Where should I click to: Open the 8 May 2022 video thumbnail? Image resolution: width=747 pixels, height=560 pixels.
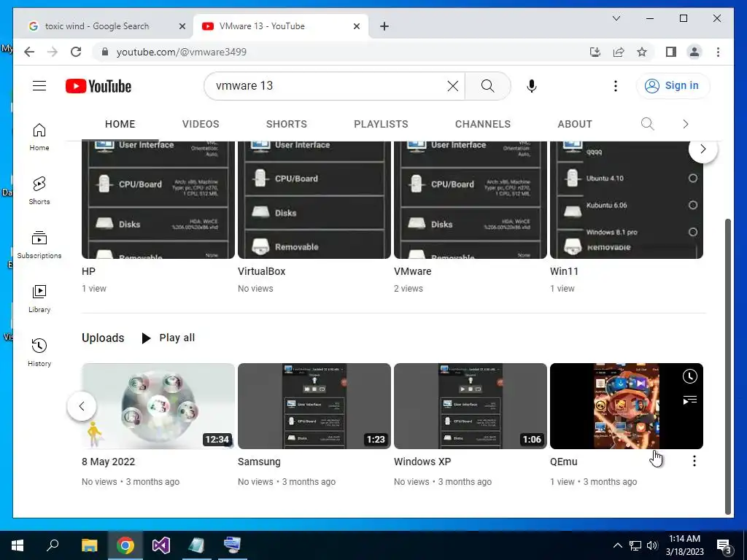(x=158, y=405)
